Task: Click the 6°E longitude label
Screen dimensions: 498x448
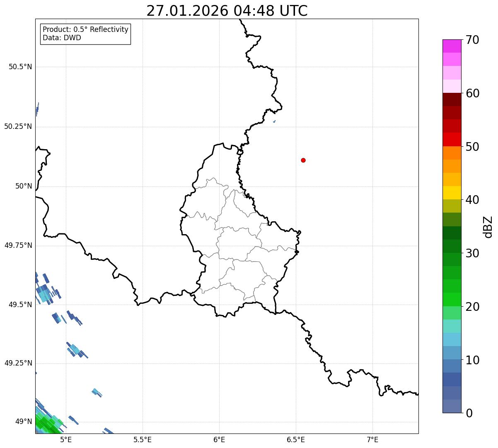Action: pos(219,439)
